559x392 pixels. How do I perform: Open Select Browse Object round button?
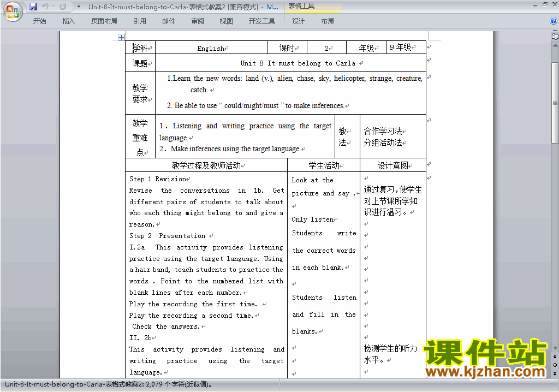[x=555, y=365]
